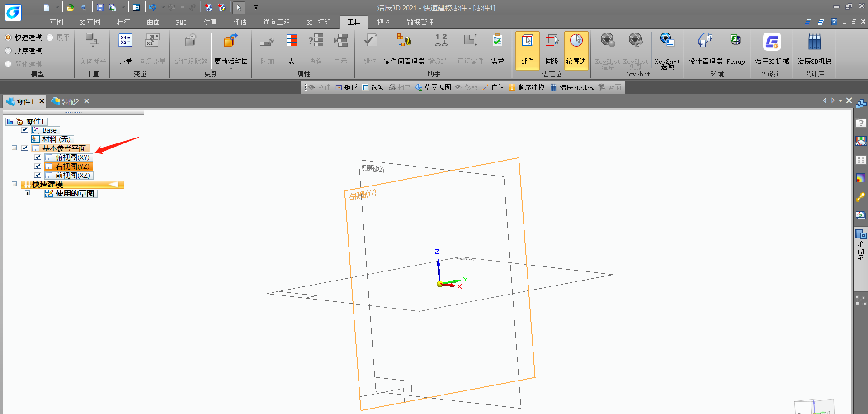
Task: Launch the 设计管理器 design manager
Action: coord(705,49)
